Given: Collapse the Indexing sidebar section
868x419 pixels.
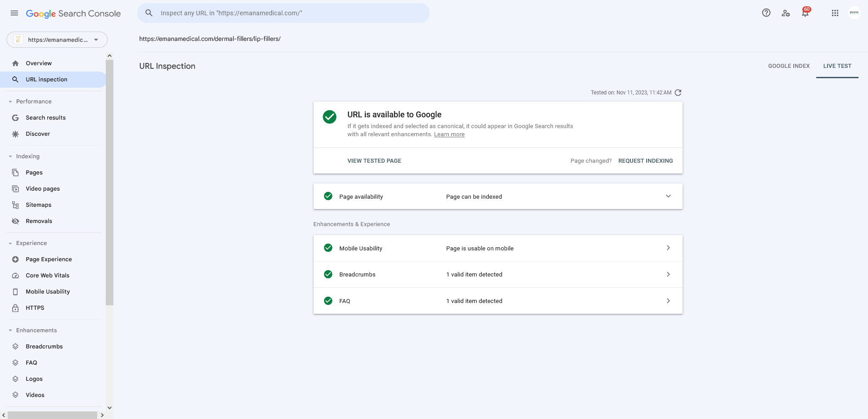Looking at the screenshot, I should 28,156.
